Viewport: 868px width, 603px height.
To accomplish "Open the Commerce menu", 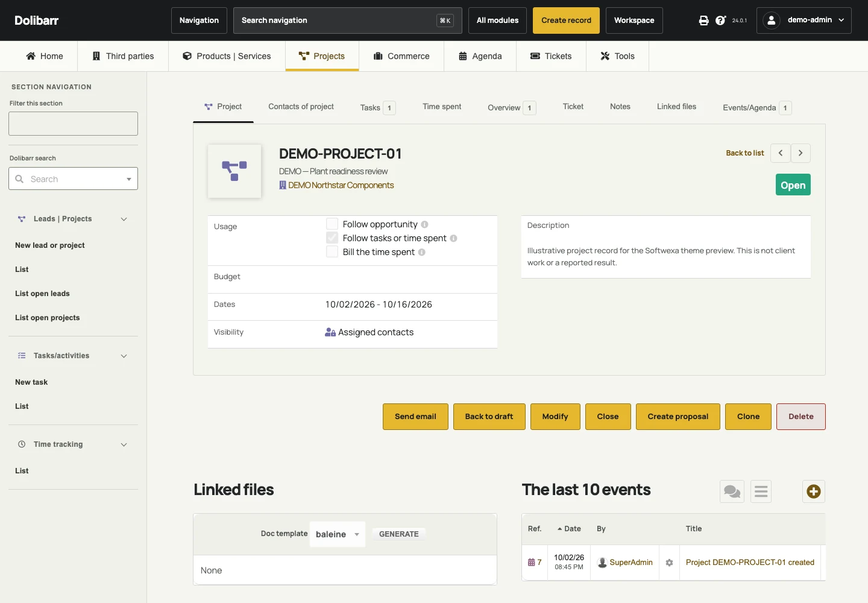I will tap(401, 56).
